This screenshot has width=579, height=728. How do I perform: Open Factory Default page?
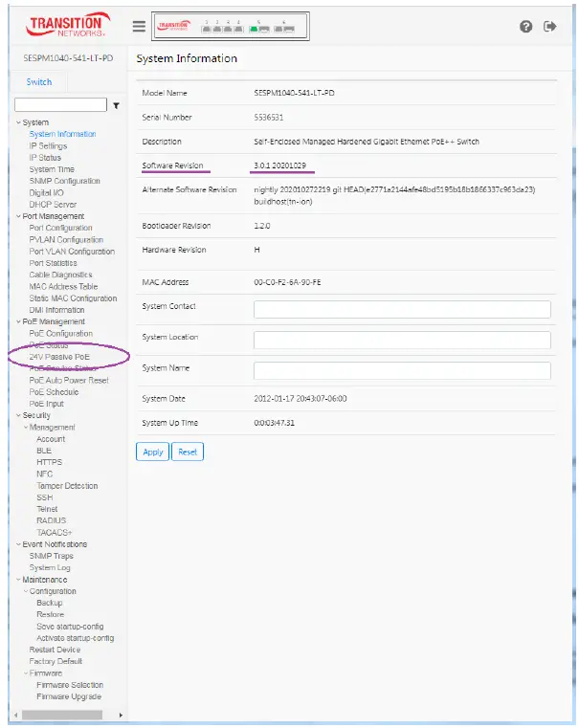point(56,661)
